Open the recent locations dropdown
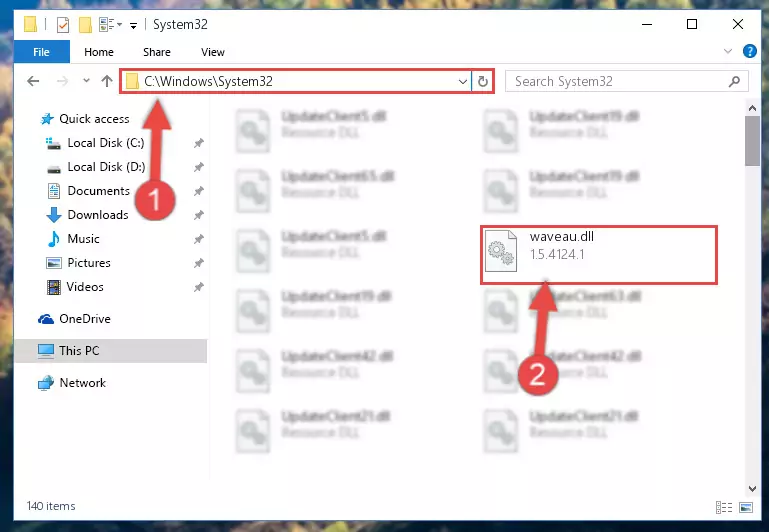The height and width of the screenshot is (532, 769). coord(86,81)
